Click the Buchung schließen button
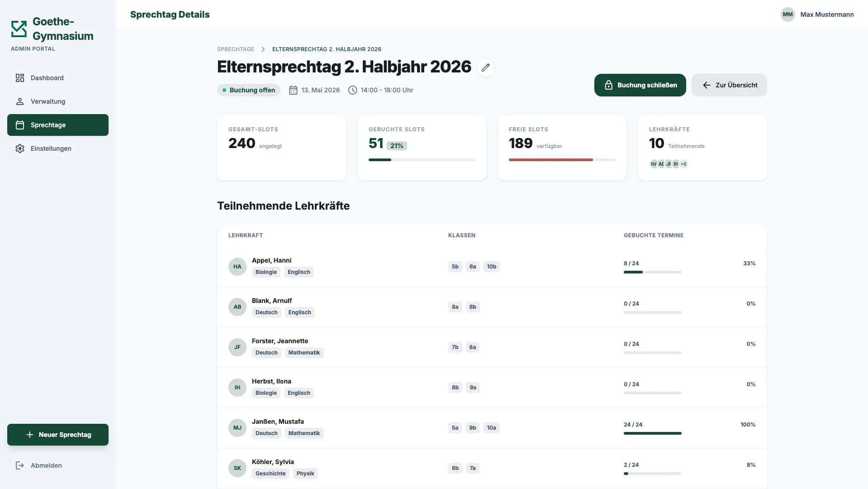 tap(640, 85)
